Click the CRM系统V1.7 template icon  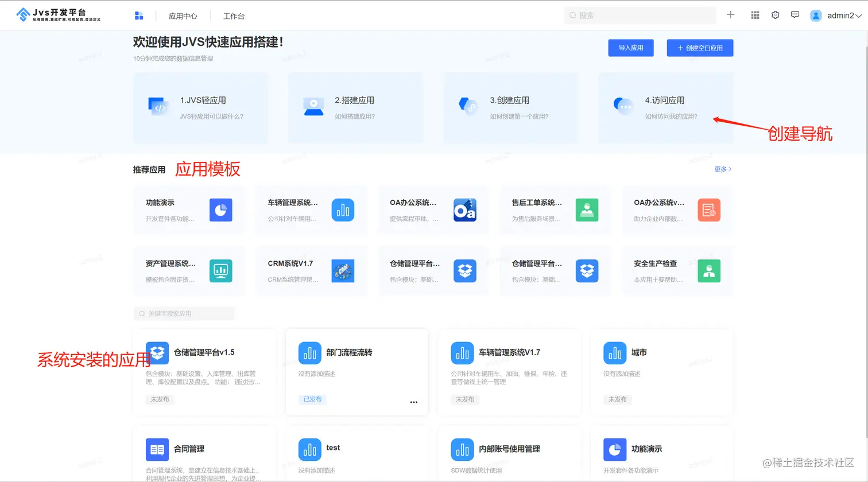coord(343,271)
